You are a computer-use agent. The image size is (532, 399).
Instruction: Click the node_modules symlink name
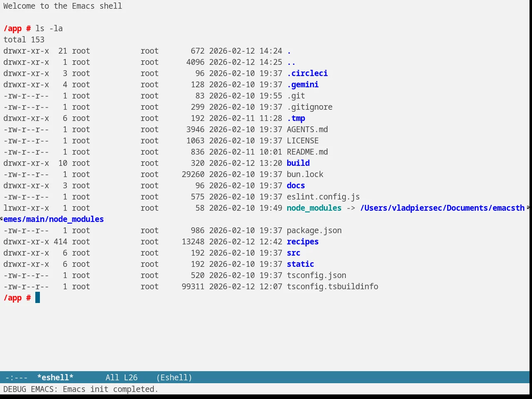314,208
